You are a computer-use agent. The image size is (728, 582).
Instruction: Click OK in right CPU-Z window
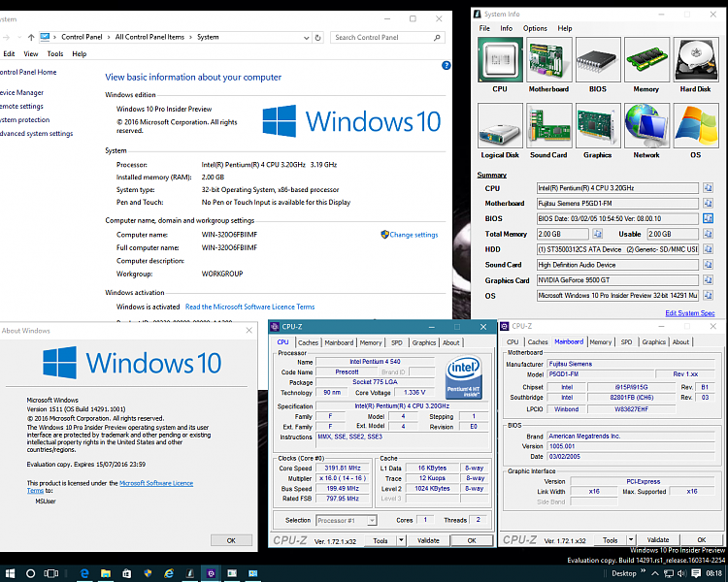point(702,539)
